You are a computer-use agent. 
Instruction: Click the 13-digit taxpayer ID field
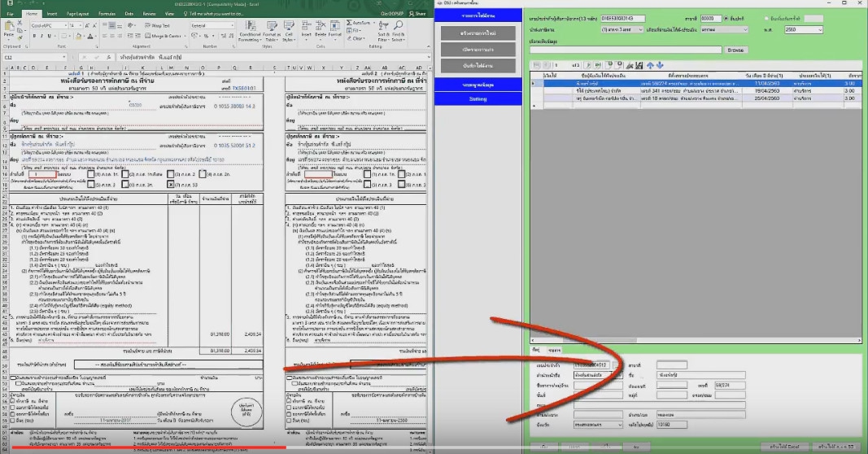[623, 19]
